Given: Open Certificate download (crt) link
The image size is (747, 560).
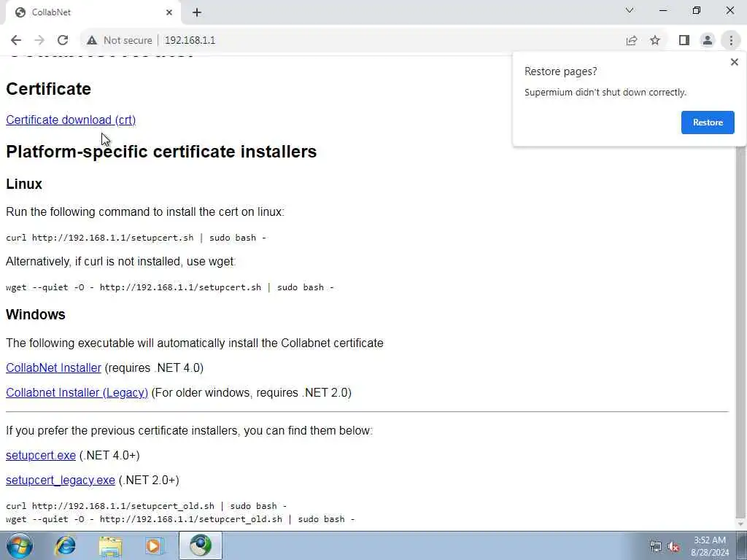Looking at the screenshot, I should 71,120.
